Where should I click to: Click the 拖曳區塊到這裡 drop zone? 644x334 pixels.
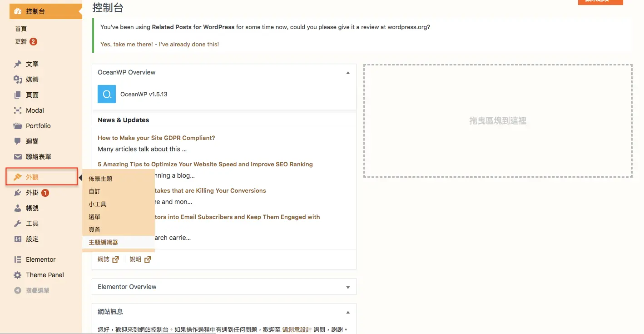click(498, 121)
